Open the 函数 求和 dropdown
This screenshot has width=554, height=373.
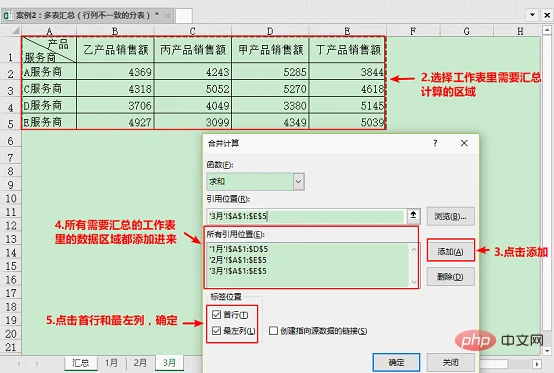click(x=298, y=182)
